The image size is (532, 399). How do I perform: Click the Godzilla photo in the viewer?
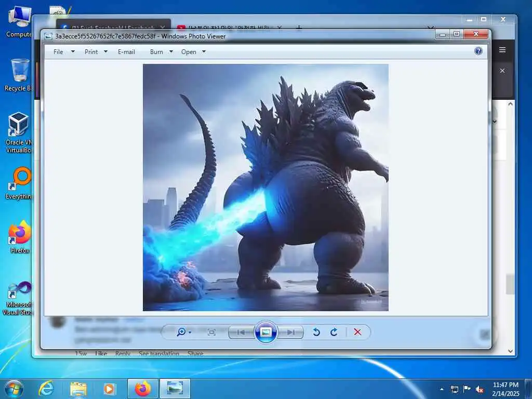click(x=265, y=187)
